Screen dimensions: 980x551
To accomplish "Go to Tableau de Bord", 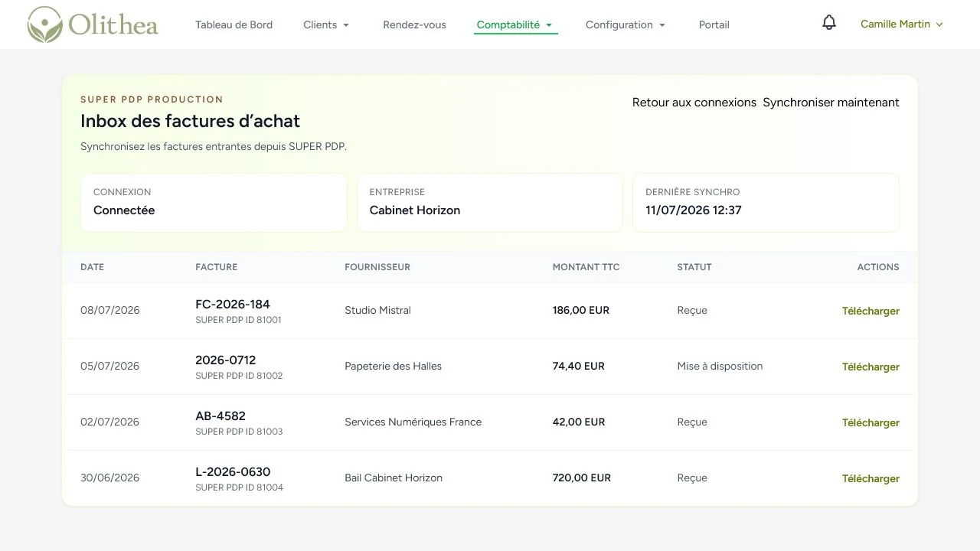I will (x=234, y=24).
